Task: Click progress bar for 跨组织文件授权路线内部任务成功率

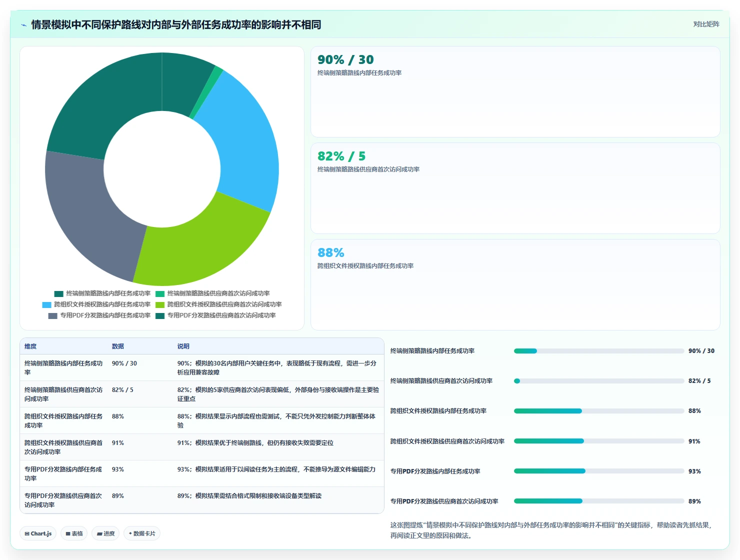Action: click(x=599, y=411)
